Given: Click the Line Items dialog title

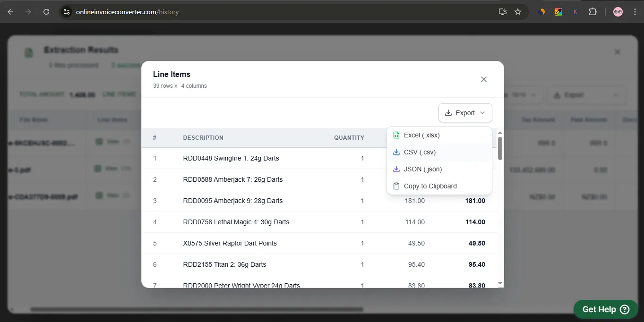Looking at the screenshot, I should (172, 74).
